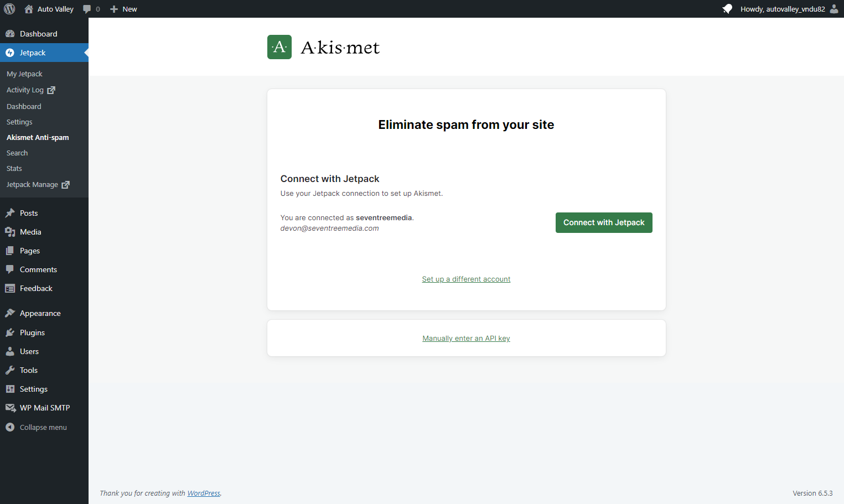Viewport: 844px width, 504px height.
Task: Open WP Mail SMTP menu label
Action: tap(45, 408)
